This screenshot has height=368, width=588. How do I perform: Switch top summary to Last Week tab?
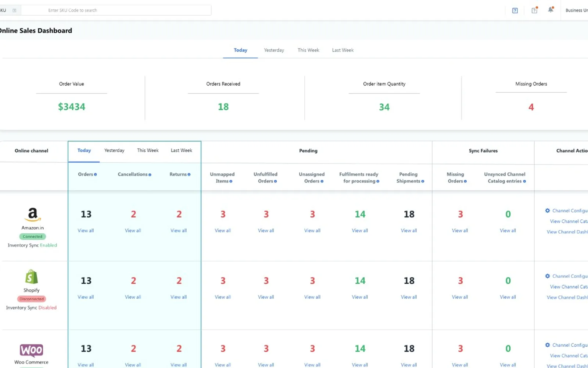click(x=343, y=50)
